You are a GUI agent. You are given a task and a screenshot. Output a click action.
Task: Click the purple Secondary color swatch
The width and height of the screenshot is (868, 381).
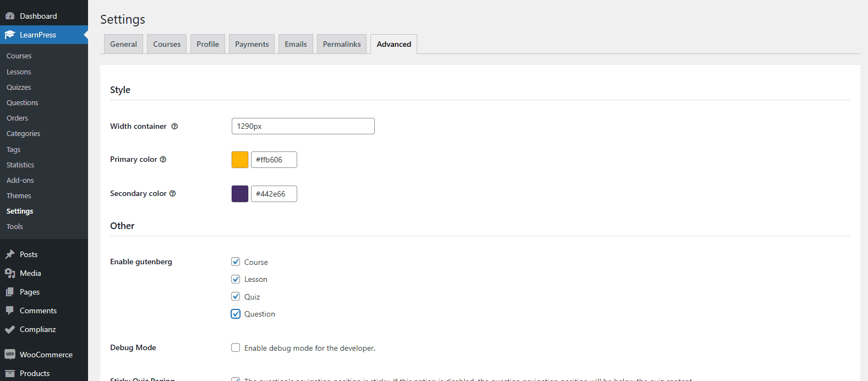pos(240,194)
